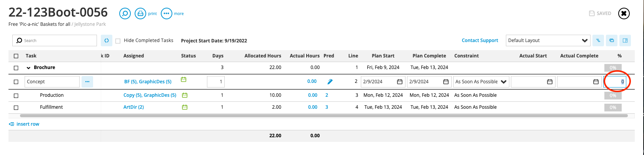Open the Default Layout dropdown
The height and width of the screenshot is (155, 644).
548,40
